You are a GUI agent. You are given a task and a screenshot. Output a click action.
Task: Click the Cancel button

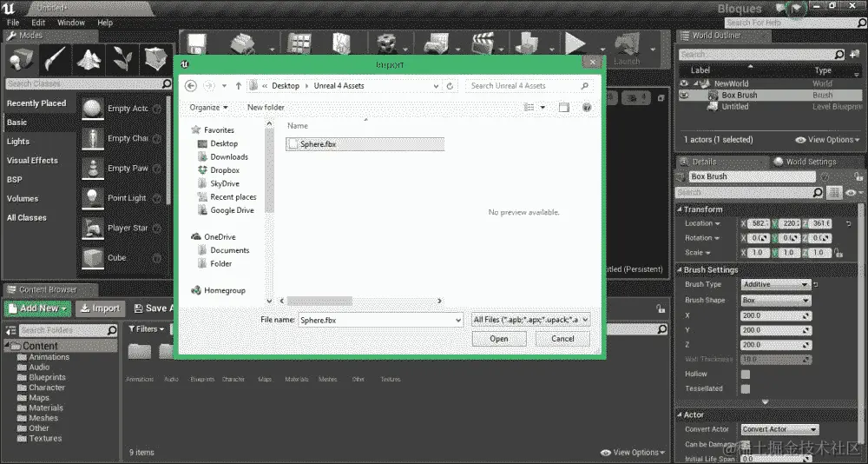tap(562, 339)
